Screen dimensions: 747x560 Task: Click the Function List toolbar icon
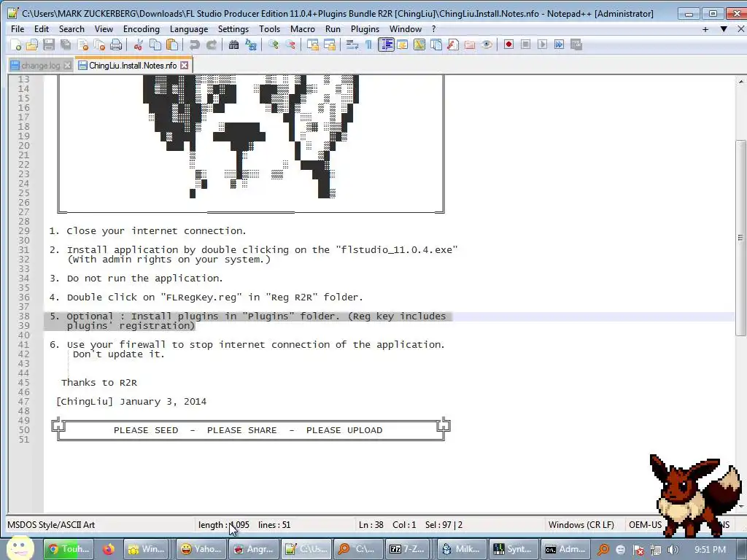(x=452, y=44)
